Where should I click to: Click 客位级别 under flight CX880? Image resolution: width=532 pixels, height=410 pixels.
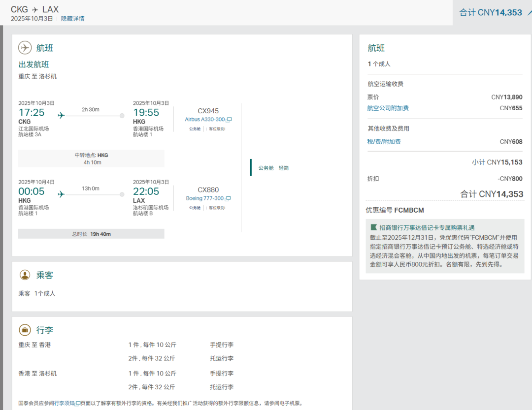pos(217,208)
